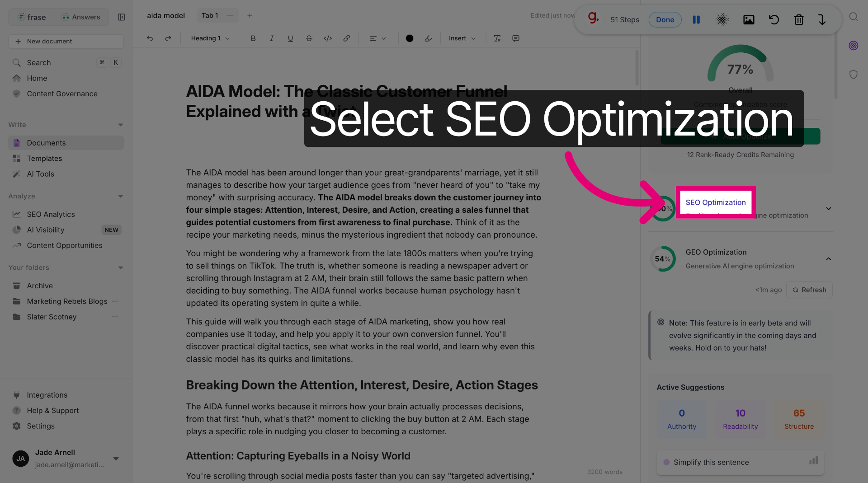Refresh the GEO optimization score

809,290
